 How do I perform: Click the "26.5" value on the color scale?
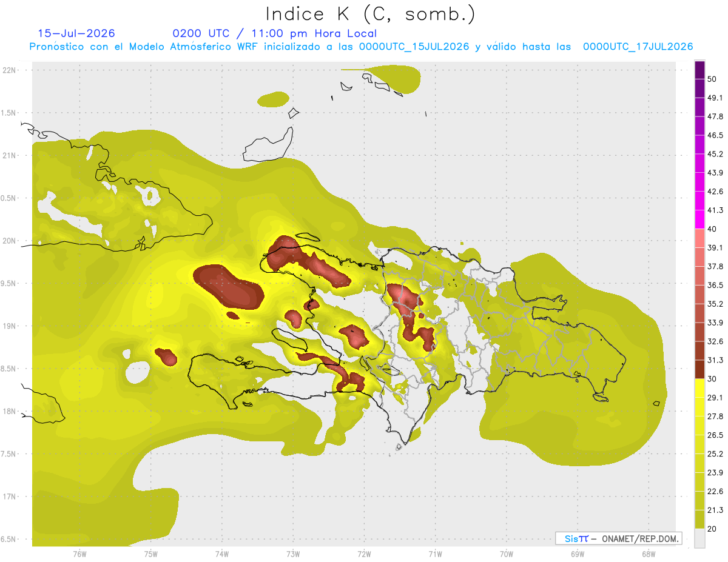click(715, 435)
